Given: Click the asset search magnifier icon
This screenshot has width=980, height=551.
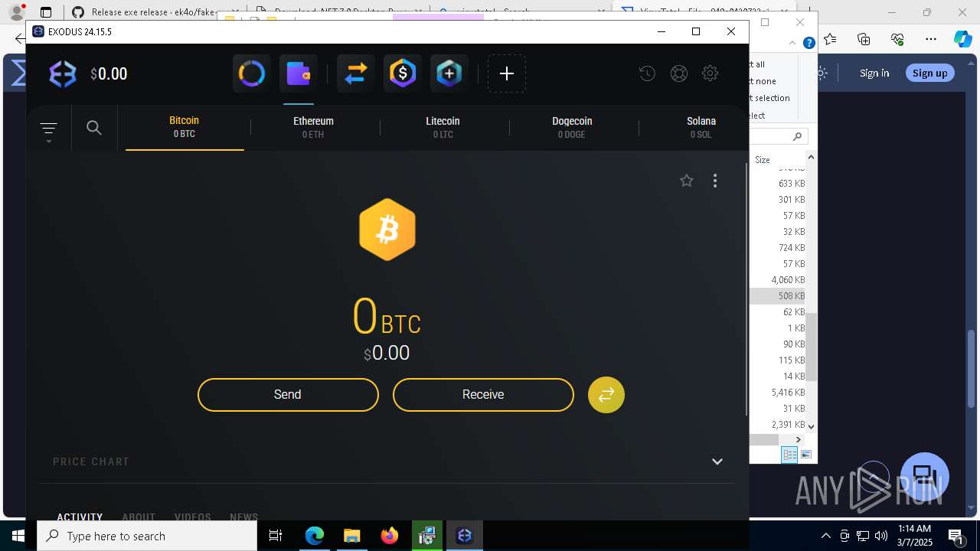Looking at the screenshot, I should point(94,128).
